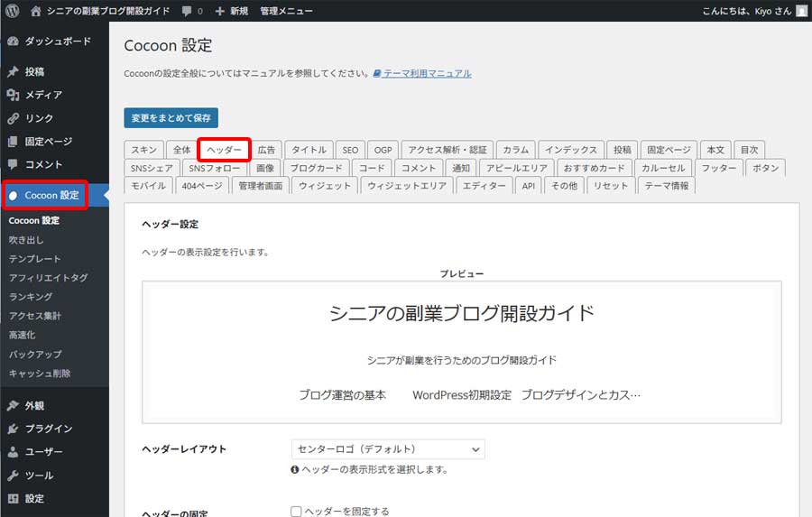Expand the ヘッダーレイアウト dropdown
Screen dimensions: 812x517
[x=388, y=448]
